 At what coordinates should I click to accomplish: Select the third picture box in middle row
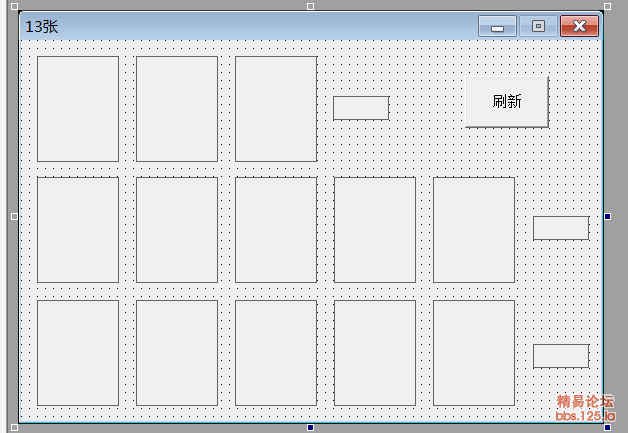pos(276,230)
